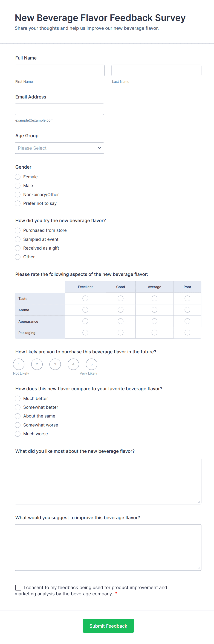Screen dimensions: 214x644
Task: Select the Female gender radio button
Action: tap(17, 177)
